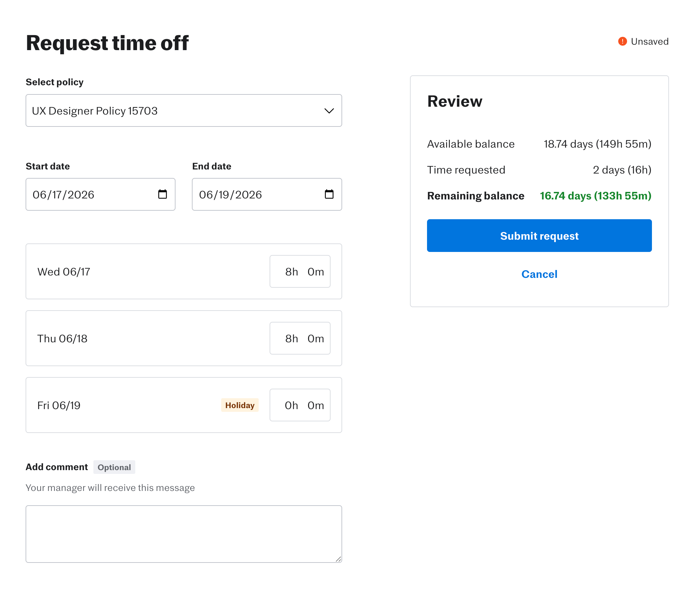Open the Start date calendar picker icon
700x599 pixels.
pyautogui.click(x=163, y=194)
